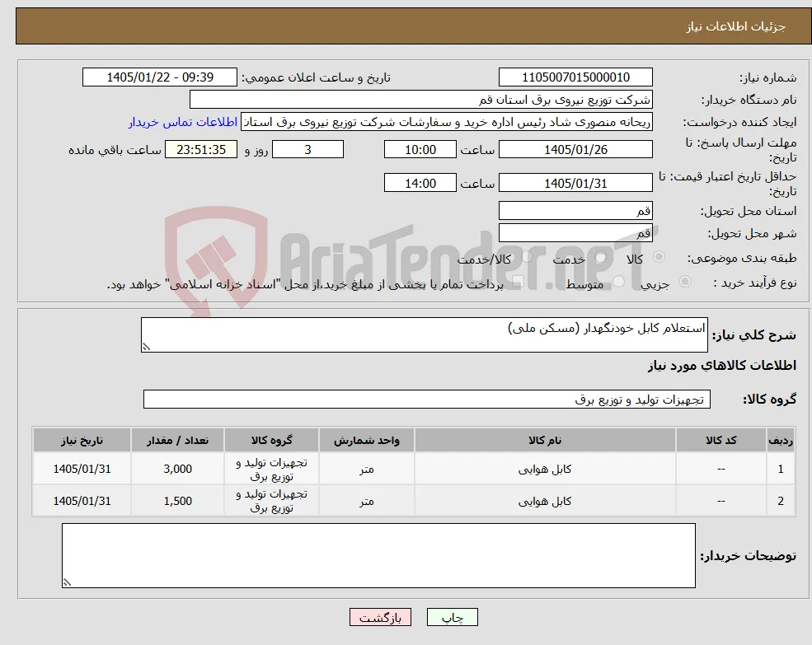Click the remaining time 23:51:35 field
The width and height of the screenshot is (812, 645).
(201, 150)
